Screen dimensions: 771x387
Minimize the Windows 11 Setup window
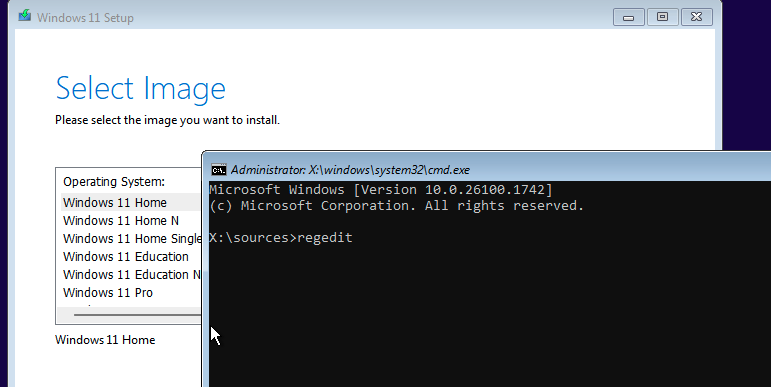click(x=628, y=17)
